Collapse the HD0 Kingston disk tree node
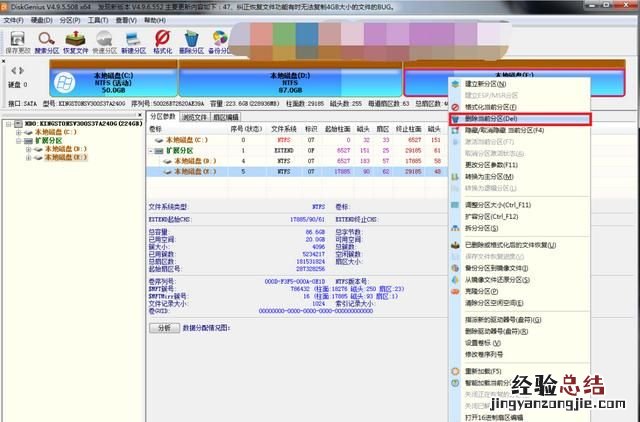Screen dimensions: 640x422 coord(9,124)
